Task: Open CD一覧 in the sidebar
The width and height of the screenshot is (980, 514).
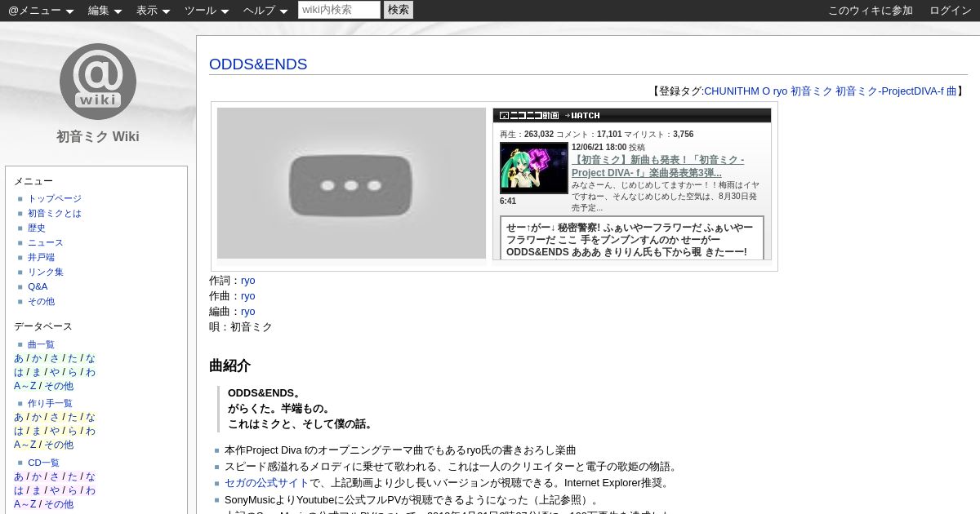Action: 43,463
